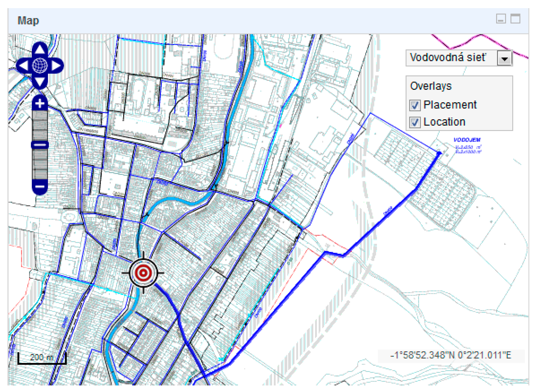Uncheck the Location overlay checkbox
The image size is (536, 392).
click(415, 122)
